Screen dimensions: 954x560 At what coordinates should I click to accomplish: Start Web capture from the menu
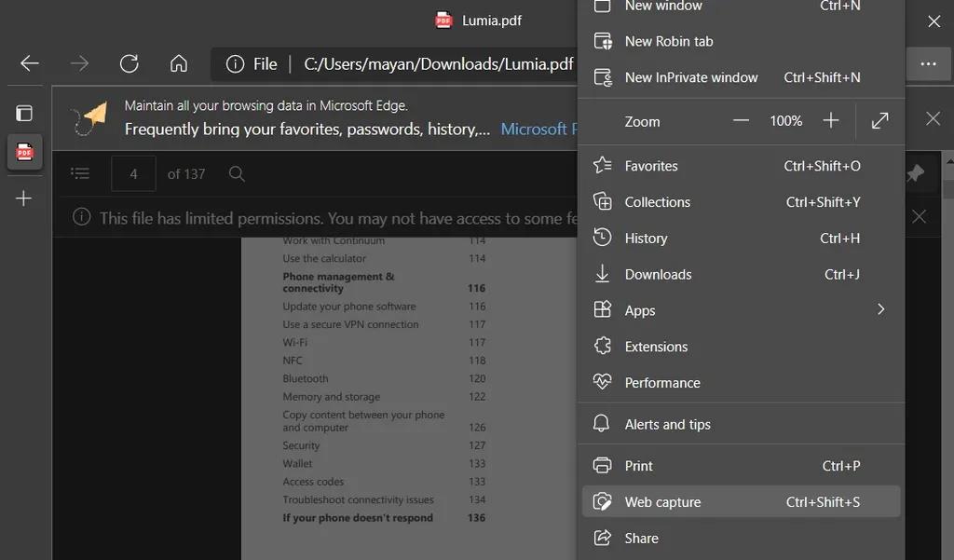click(x=741, y=501)
